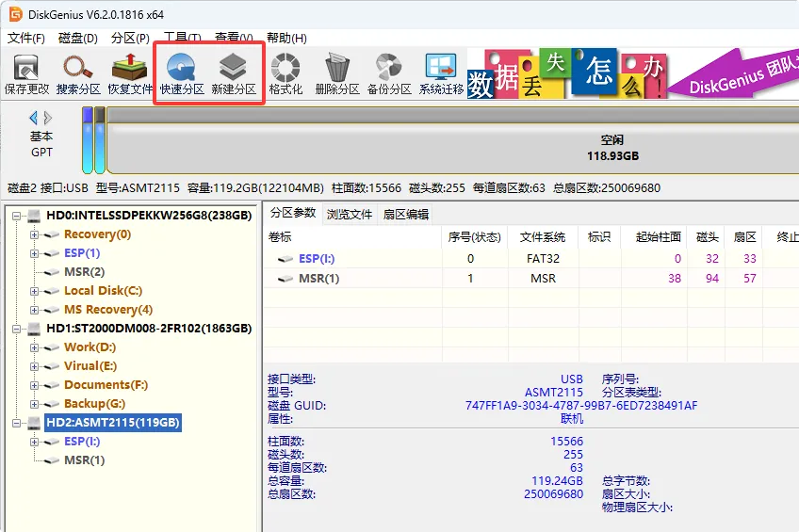Start 快速分区 (Quick Partition)

pyautogui.click(x=182, y=74)
